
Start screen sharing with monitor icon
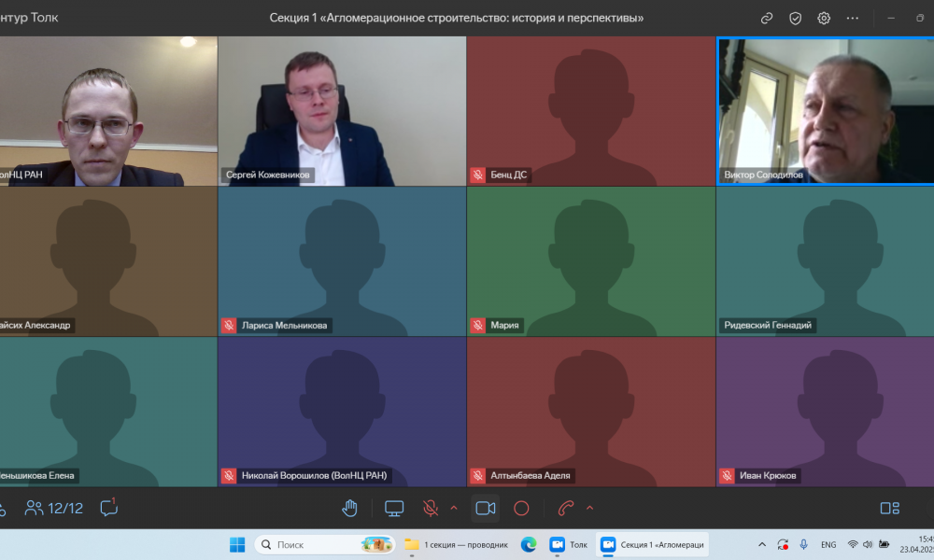tap(394, 509)
